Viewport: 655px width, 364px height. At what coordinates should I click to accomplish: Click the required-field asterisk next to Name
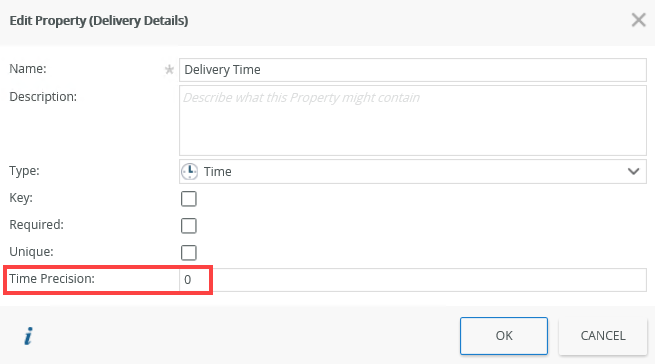tap(169, 69)
